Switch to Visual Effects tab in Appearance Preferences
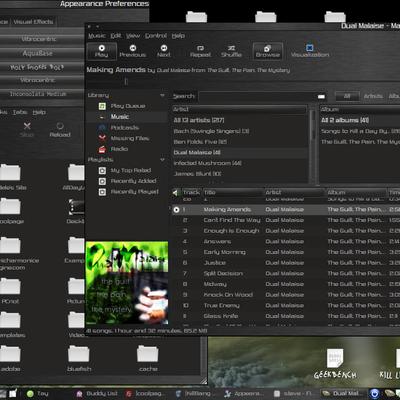This screenshot has width=400, height=400. coord(33,22)
